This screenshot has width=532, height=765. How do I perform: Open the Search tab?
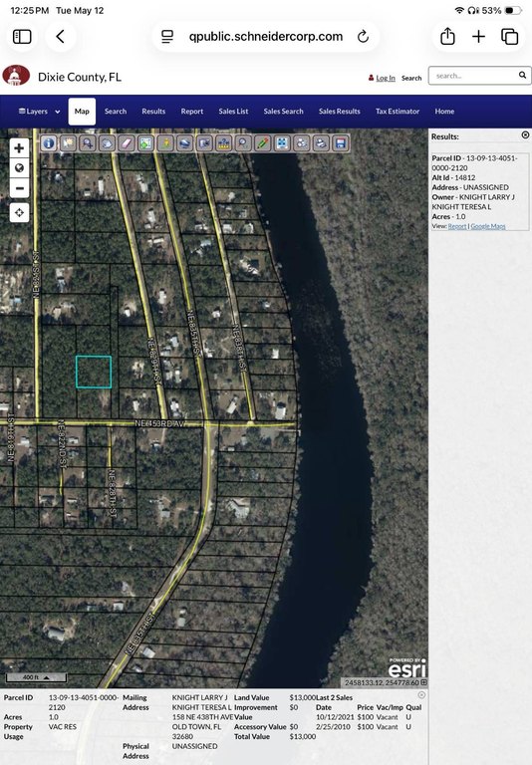[116, 112]
